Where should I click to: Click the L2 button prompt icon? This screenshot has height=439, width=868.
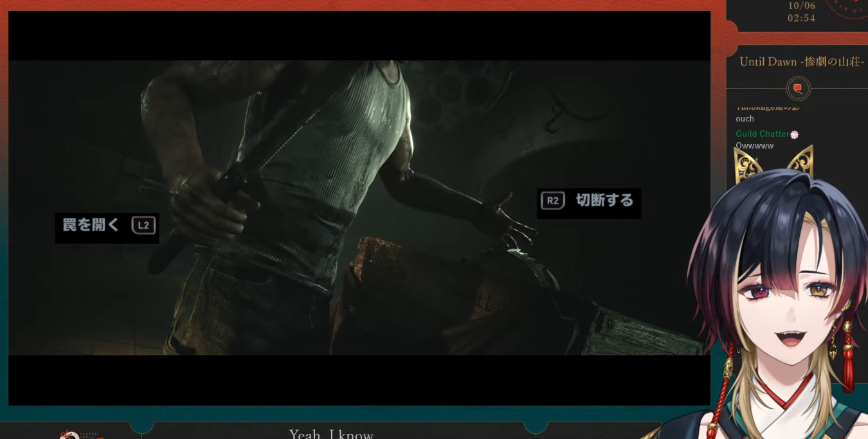click(x=143, y=226)
